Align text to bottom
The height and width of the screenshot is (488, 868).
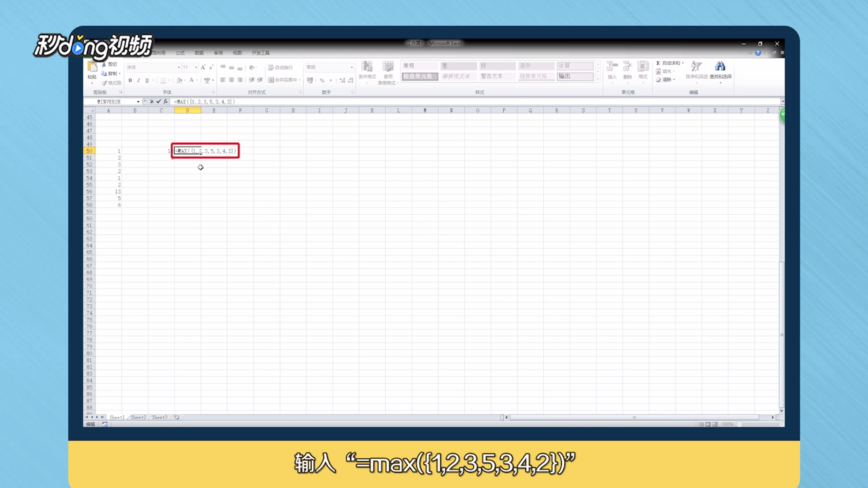point(240,68)
